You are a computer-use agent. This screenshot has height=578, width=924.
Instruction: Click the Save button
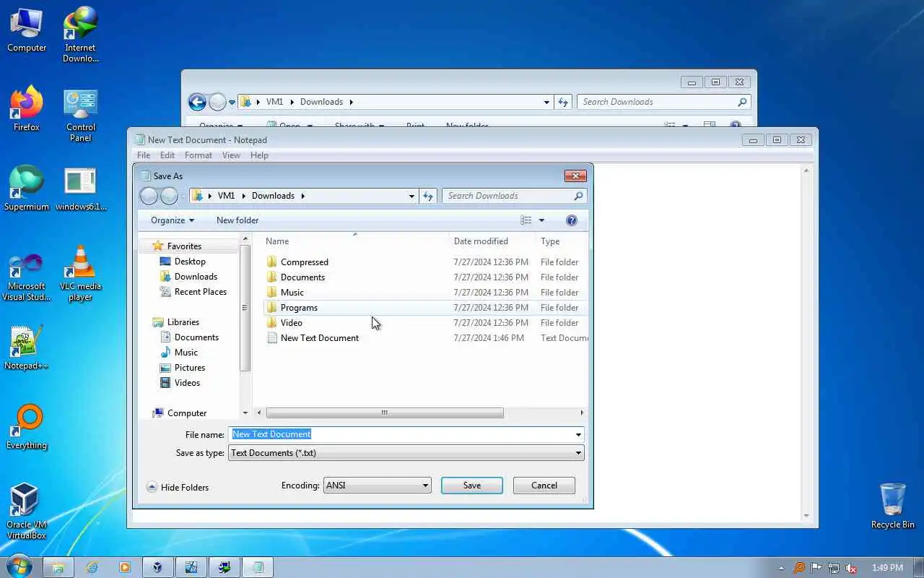point(472,486)
